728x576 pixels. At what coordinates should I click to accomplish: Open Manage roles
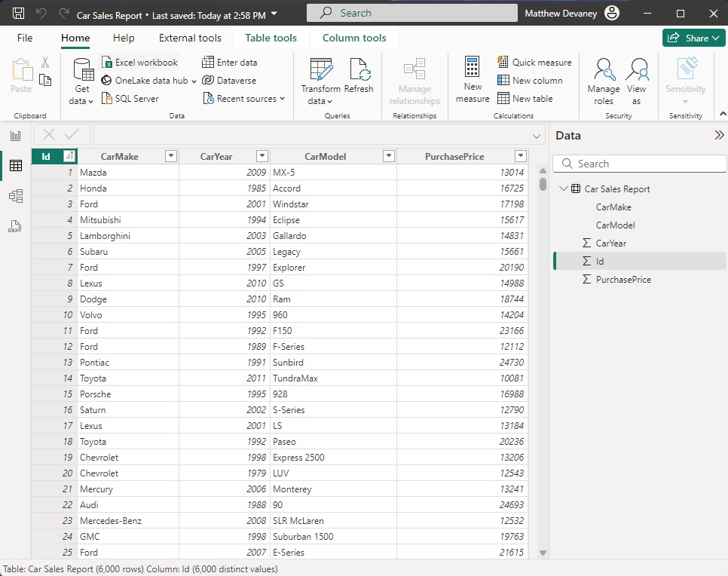click(604, 81)
